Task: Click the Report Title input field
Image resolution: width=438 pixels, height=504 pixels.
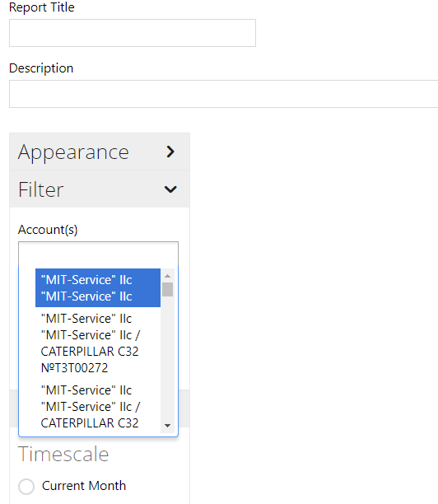Action: click(x=133, y=33)
